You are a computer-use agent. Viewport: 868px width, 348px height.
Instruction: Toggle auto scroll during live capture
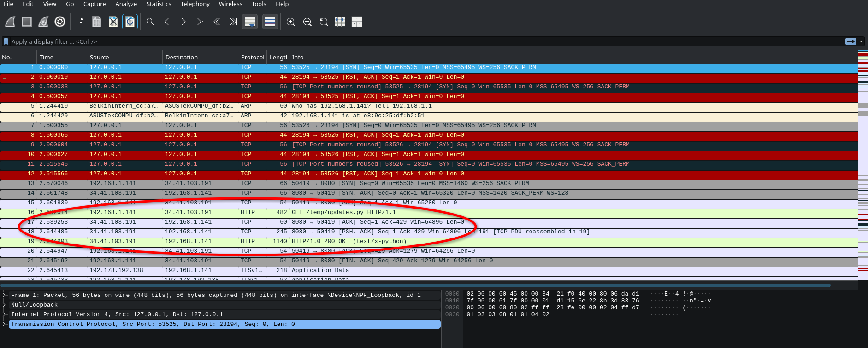click(250, 22)
